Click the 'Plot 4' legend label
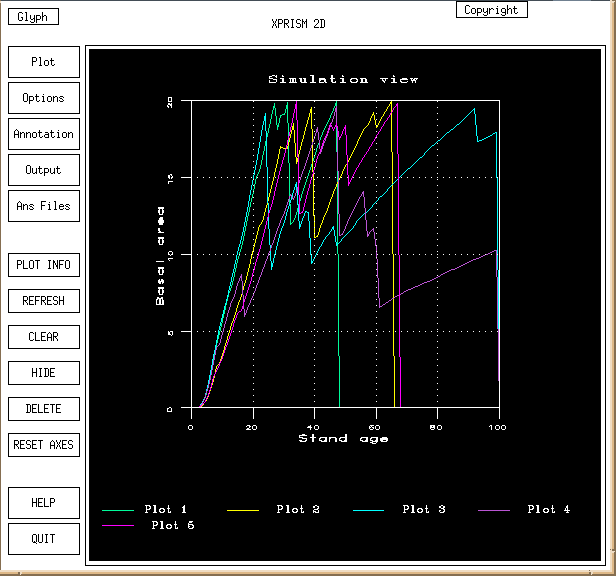The height and width of the screenshot is (576, 616). [x=549, y=509]
